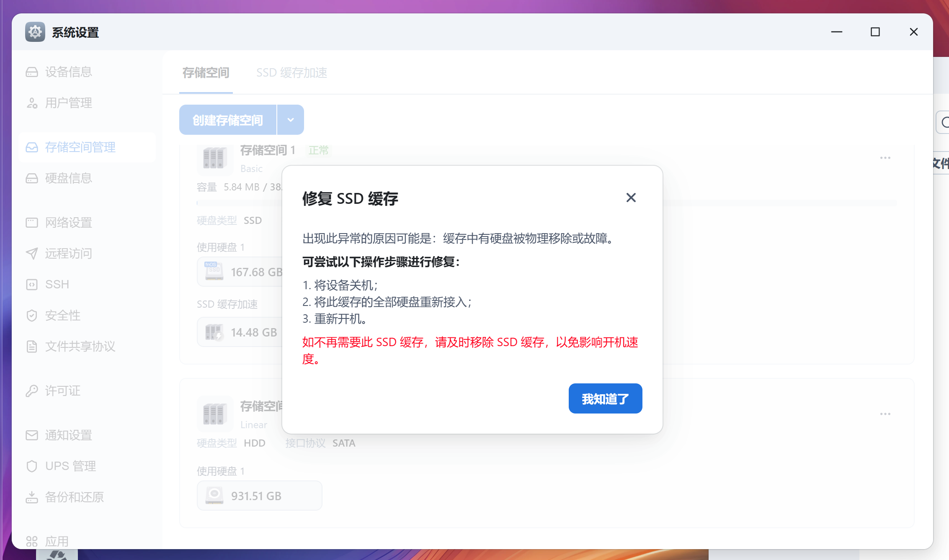Select 安全性 in the sidebar
Viewport: 949px width, 560px height.
coord(63,315)
